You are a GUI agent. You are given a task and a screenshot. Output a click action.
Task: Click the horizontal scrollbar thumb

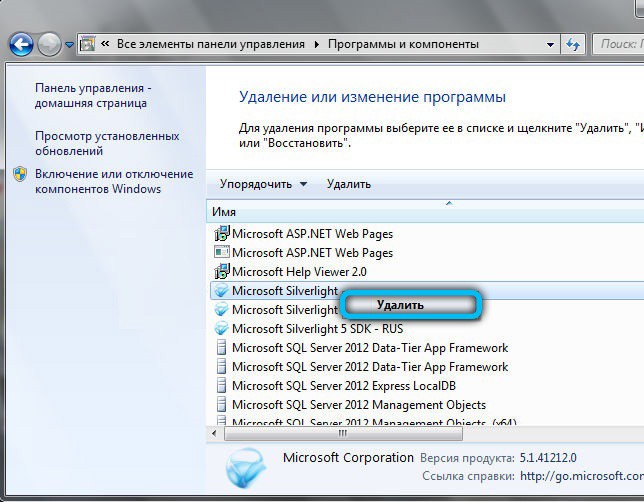[x=343, y=433]
